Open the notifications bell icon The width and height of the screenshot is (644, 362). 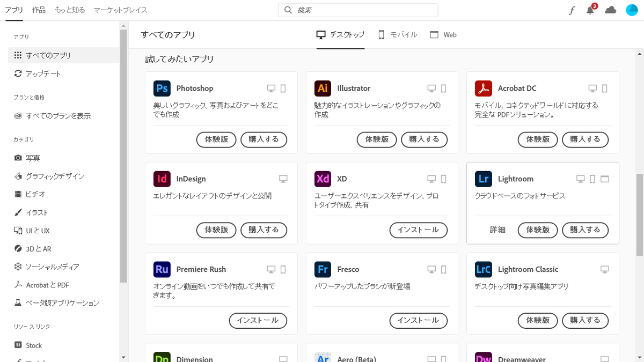[x=590, y=10]
